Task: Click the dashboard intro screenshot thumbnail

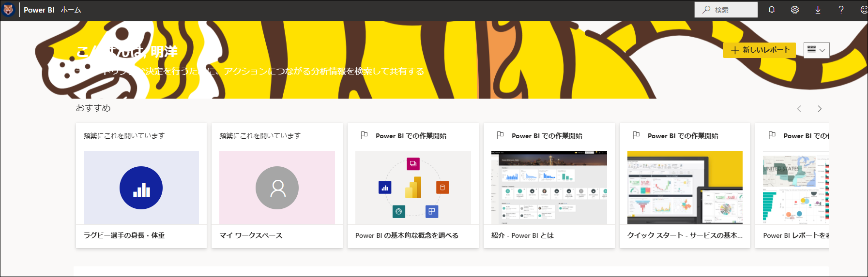Action: 549,188
